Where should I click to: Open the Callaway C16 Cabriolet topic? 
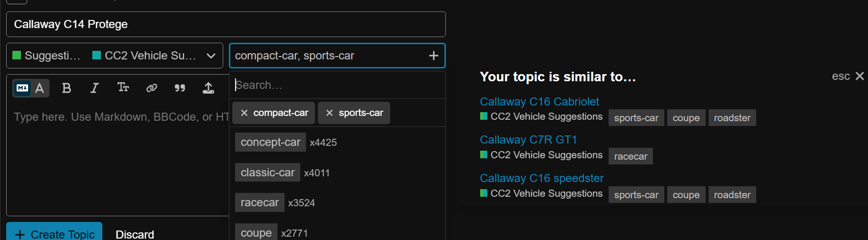click(539, 102)
